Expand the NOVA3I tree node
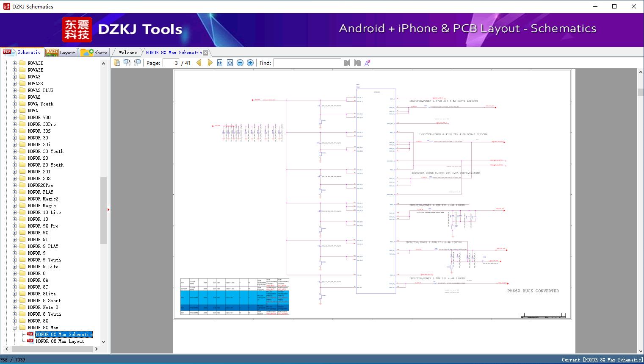Viewport: 644px width, 364px height. click(x=15, y=63)
